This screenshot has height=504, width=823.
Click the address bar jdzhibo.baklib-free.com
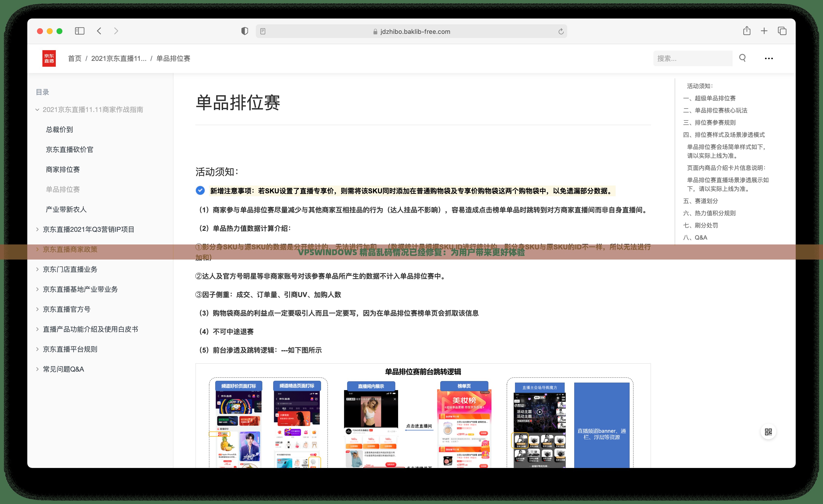click(x=411, y=31)
